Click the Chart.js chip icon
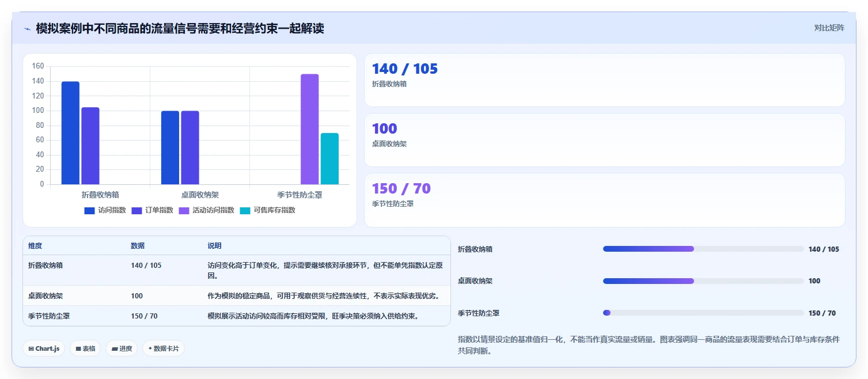Screen dimensions: 868x379 [31, 348]
